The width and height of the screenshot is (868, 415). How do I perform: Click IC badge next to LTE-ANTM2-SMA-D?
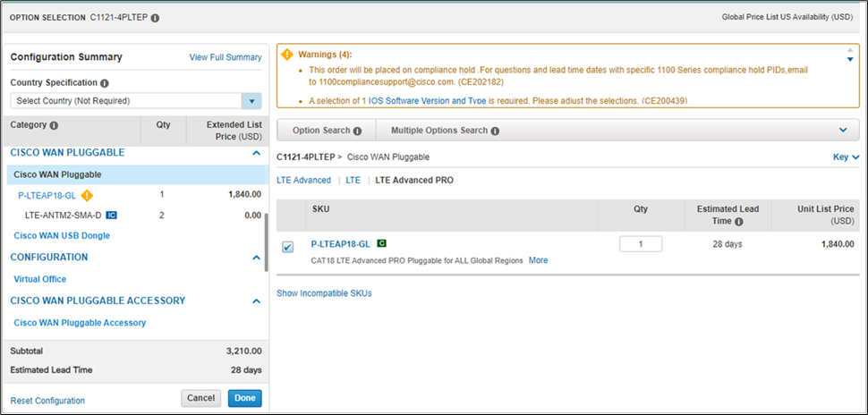click(111, 216)
